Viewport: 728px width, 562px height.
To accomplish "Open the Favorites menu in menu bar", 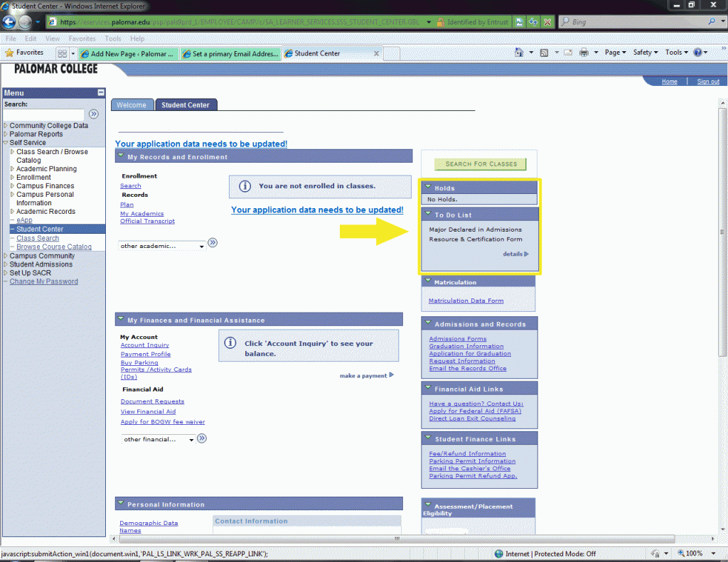I will (82, 38).
